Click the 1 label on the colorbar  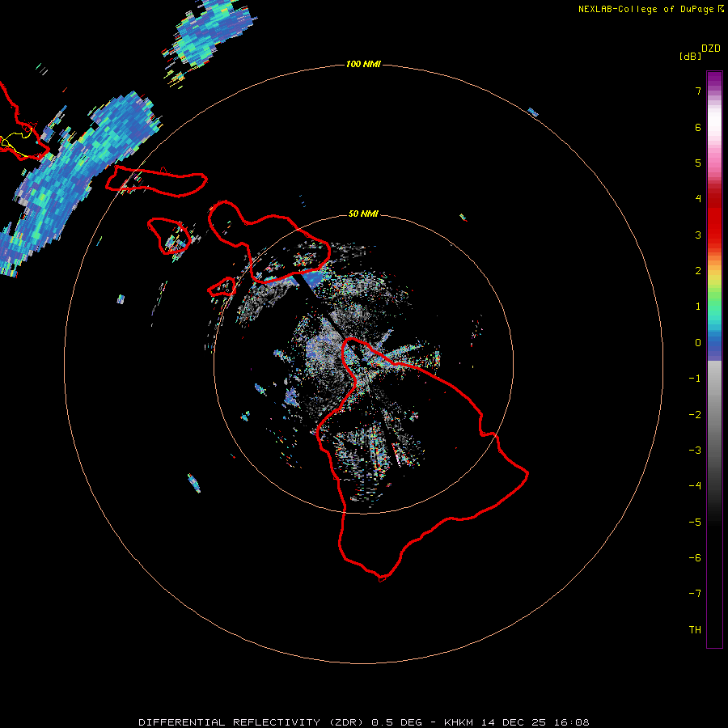click(x=698, y=307)
